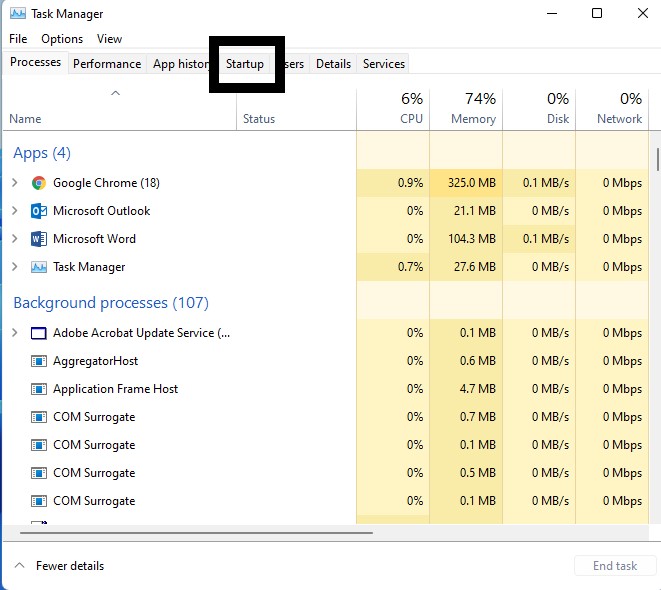
Task: Click icon of COM Surrogate using 0.5 MB
Action: tap(39, 473)
